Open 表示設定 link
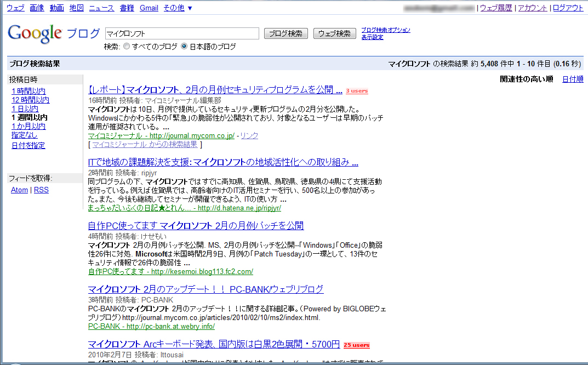This screenshot has height=365, width=588. [373, 37]
